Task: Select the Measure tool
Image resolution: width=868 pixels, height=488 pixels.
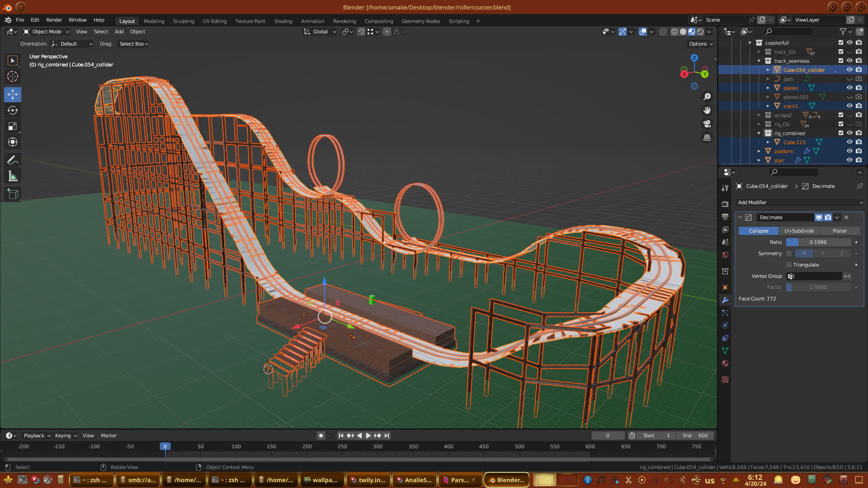Action: (13, 177)
